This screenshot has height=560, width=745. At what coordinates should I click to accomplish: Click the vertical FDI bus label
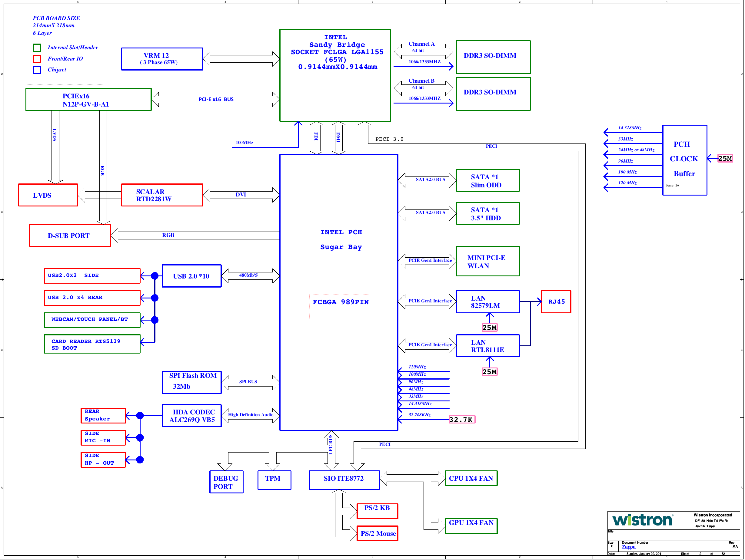click(316, 136)
